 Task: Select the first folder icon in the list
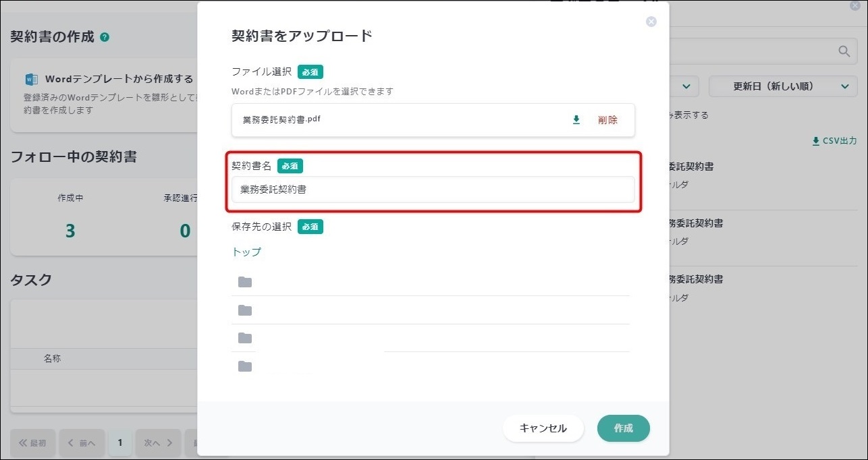coord(245,282)
